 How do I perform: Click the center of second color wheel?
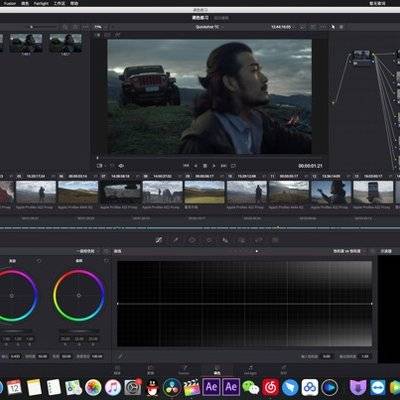point(79,295)
